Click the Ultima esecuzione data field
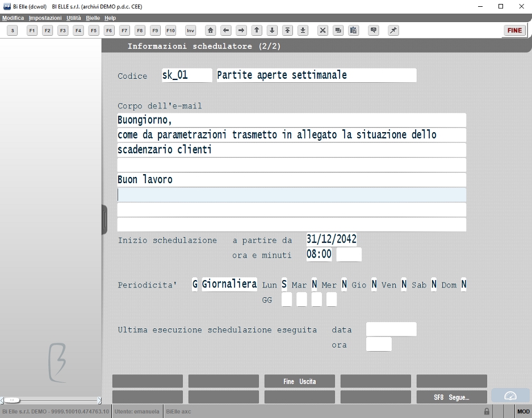532x418 pixels. pyautogui.click(x=391, y=329)
